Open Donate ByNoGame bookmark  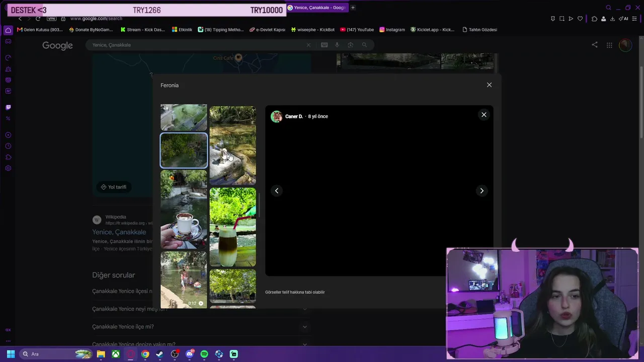(x=91, y=30)
